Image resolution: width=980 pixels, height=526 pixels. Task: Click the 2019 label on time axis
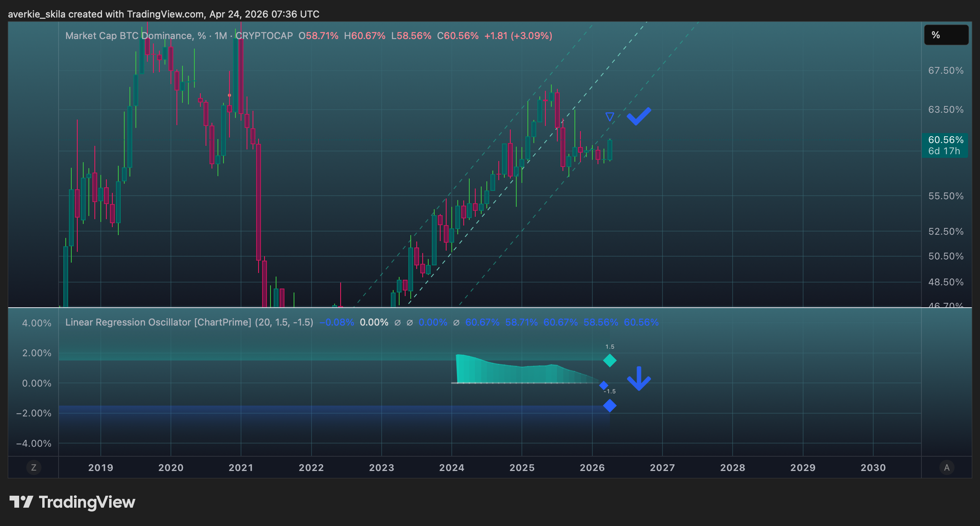coord(100,468)
